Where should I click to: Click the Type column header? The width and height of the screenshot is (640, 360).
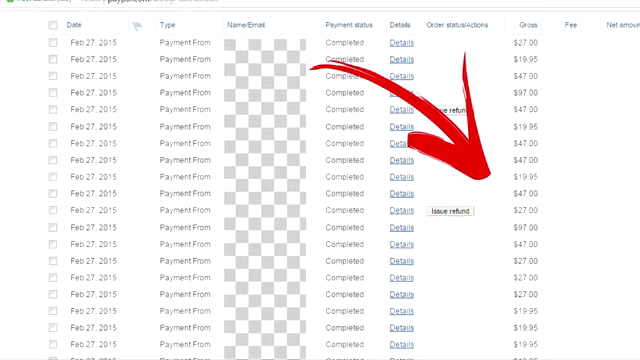(x=167, y=25)
